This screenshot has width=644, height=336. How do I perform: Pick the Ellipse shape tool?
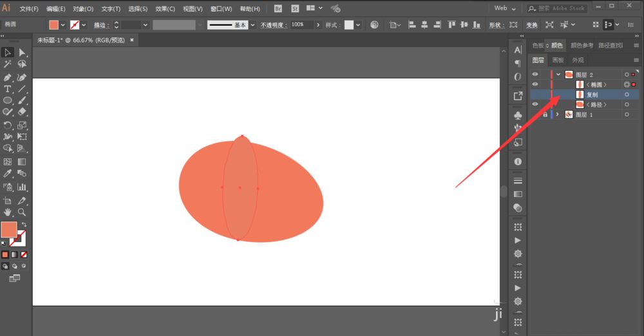coord(8,100)
